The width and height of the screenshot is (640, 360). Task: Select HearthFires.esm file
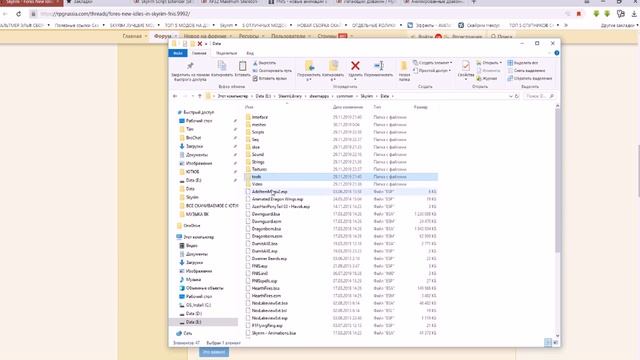(x=266, y=296)
